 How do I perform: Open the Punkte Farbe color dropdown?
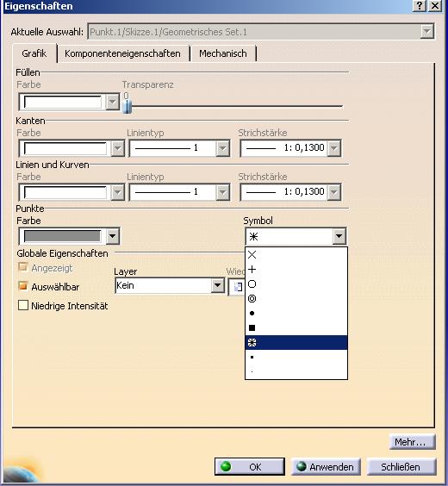(113, 236)
